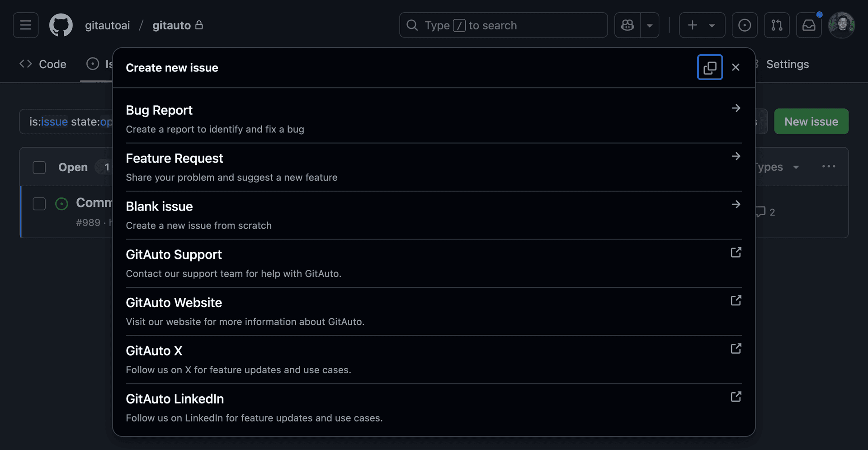Screen dimensions: 868x450
Task: Click the arrow next to Feature Request
Action: click(736, 156)
